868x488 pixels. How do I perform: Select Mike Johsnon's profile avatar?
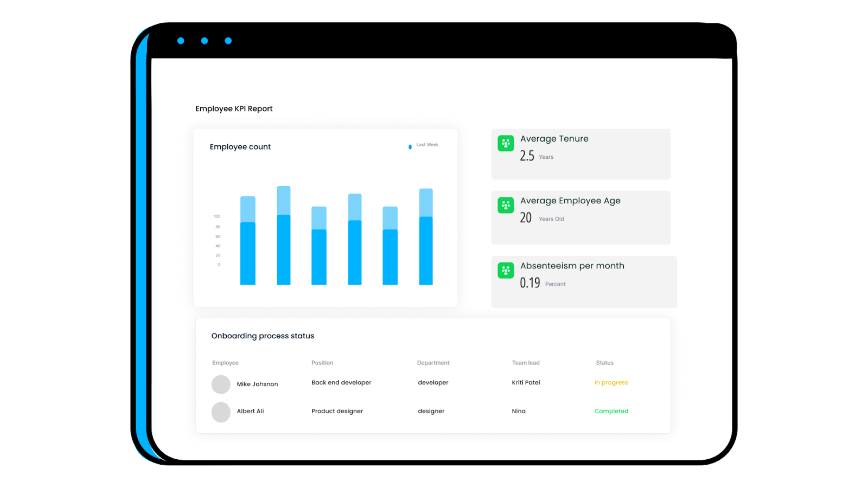pyautogui.click(x=221, y=384)
